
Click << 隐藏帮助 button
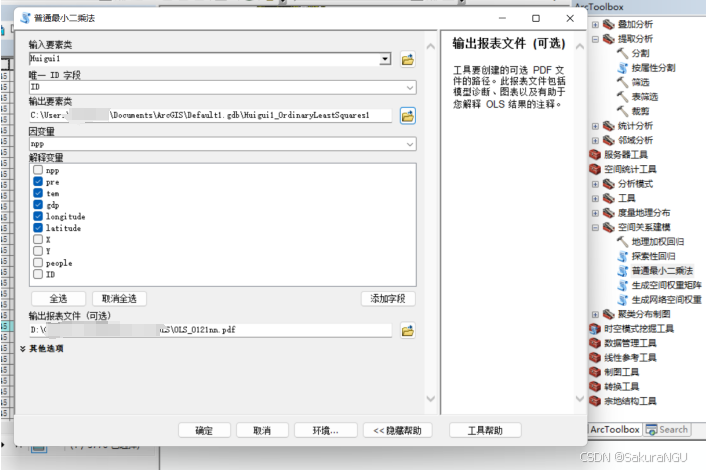(x=398, y=430)
